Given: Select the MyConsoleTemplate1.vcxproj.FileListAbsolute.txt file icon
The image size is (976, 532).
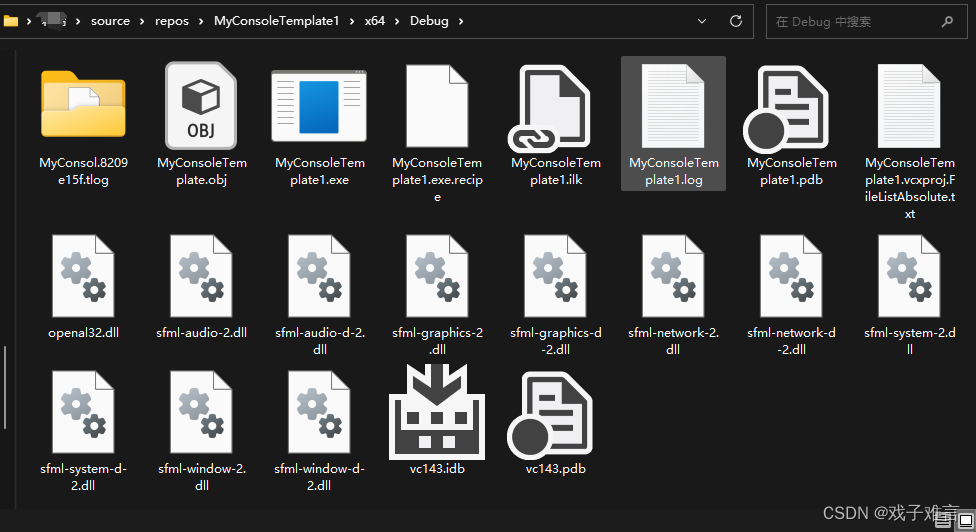Looking at the screenshot, I should pyautogui.click(x=909, y=106).
